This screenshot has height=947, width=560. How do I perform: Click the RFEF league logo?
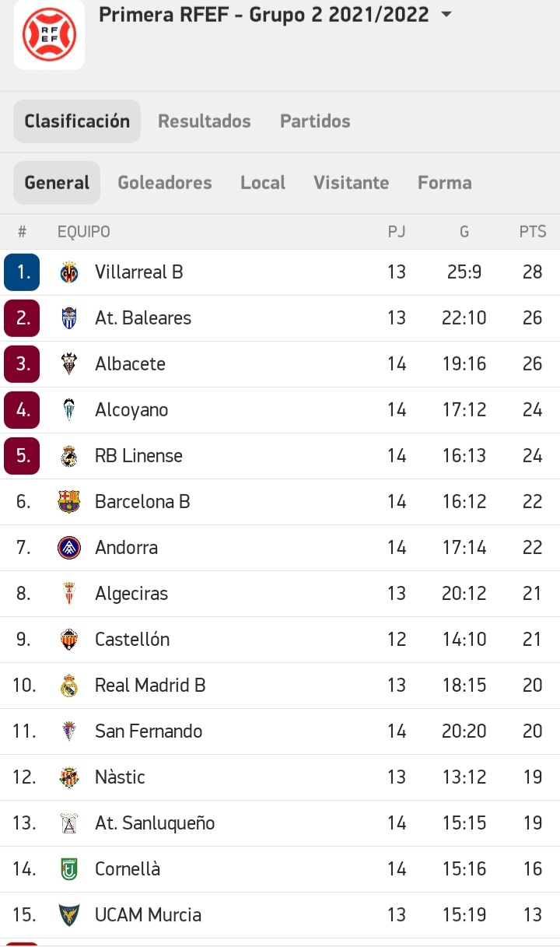click(49, 34)
